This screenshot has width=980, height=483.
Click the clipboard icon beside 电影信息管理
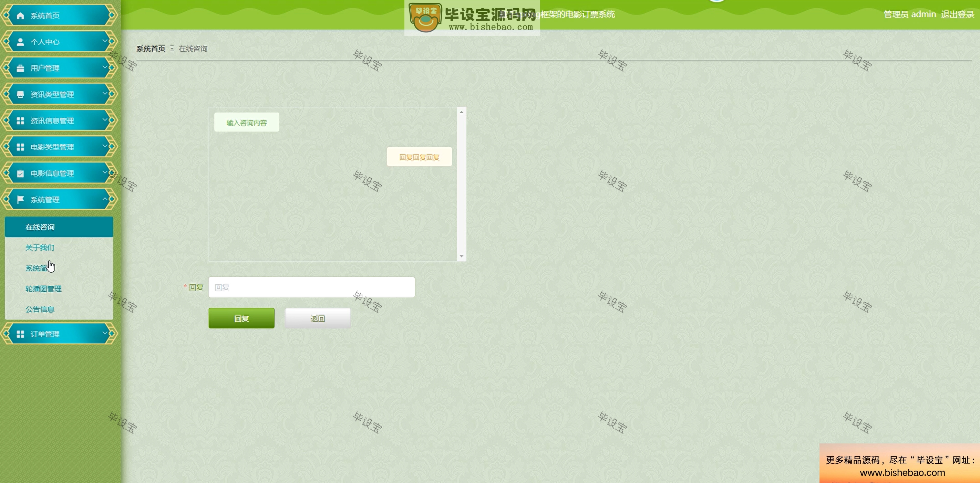[x=21, y=173]
